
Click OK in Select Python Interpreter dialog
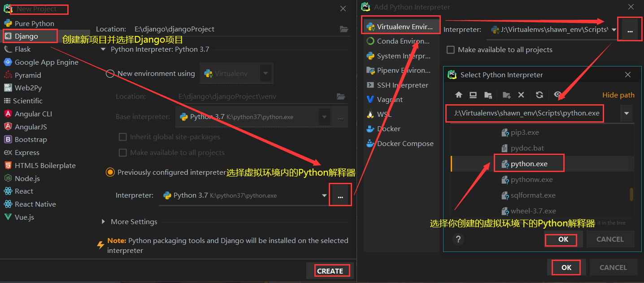[x=563, y=239]
